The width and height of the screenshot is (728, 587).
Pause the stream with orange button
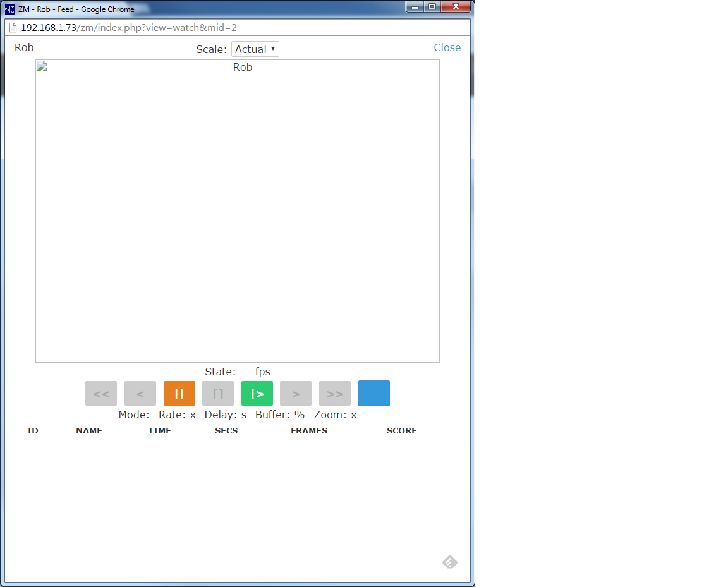[179, 394]
